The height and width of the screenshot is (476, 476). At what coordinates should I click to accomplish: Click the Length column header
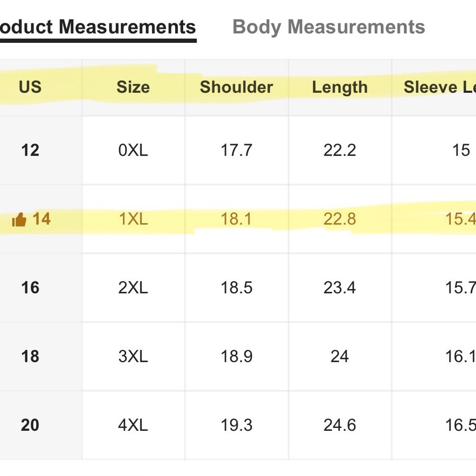pyautogui.click(x=340, y=88)
